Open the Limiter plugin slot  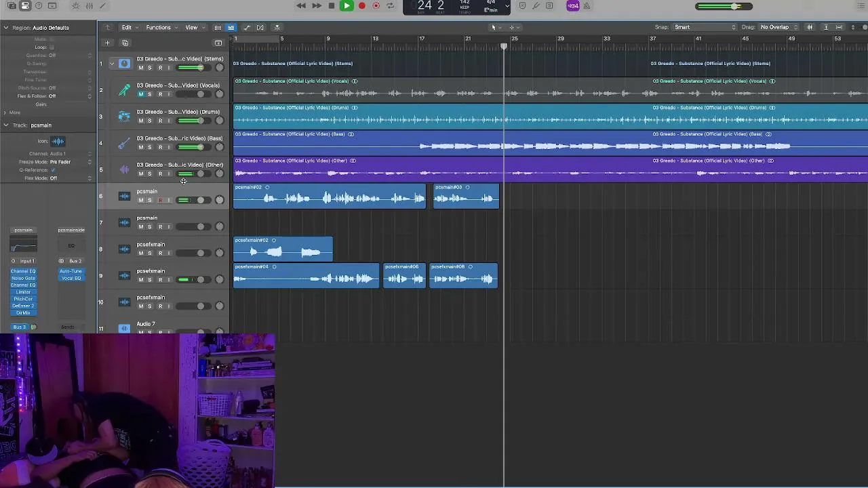point(23,292)
